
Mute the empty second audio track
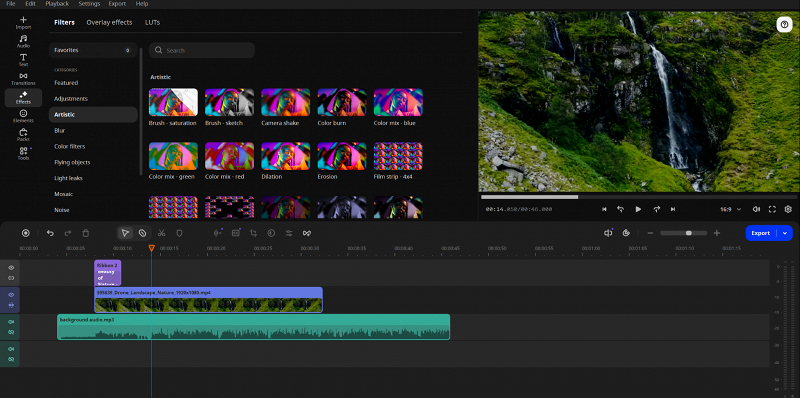coord(11,349)
